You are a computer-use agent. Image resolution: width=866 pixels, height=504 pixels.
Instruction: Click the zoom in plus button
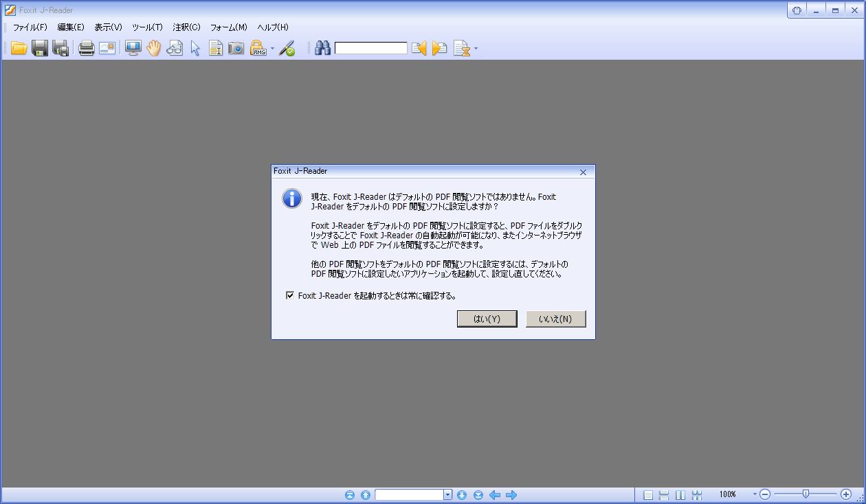coord(846,494)
